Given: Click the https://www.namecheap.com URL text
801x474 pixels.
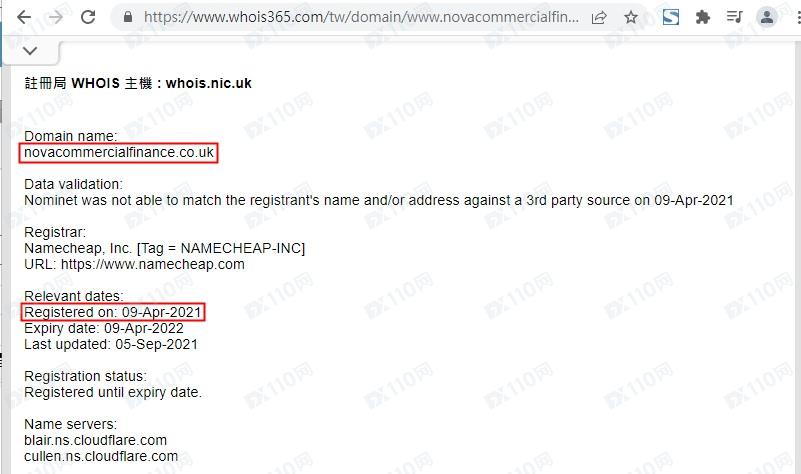Looking at the screenshot, I should [x=153, y=265].
